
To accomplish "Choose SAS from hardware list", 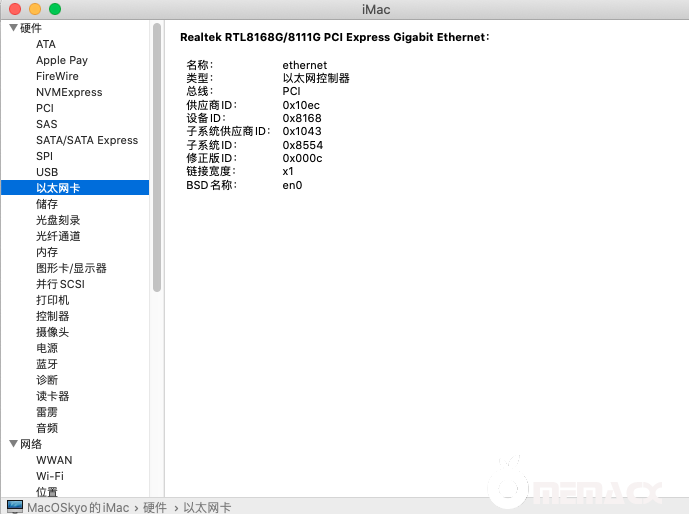I will pos(47,124).
